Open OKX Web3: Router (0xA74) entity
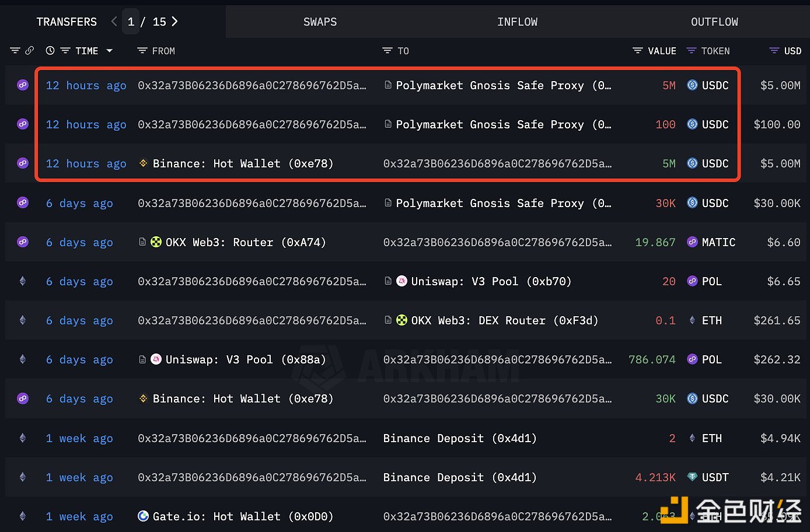This screenshot has height=532, width=810. coord(246,242)
